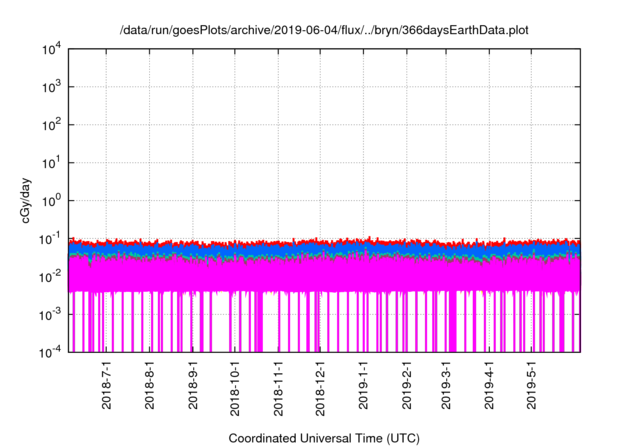Click the 2019-4-1 date tick label
Viewport: 640px width, 448px height.
point(489,384)
